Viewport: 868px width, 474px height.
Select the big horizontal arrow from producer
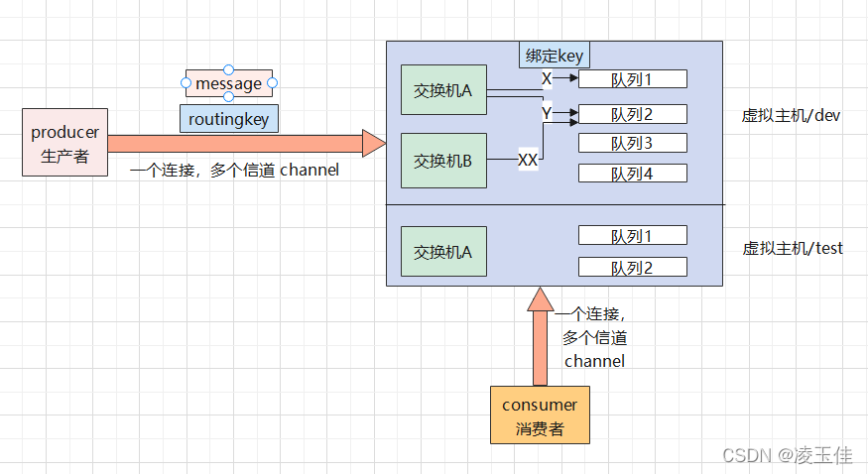247,143
